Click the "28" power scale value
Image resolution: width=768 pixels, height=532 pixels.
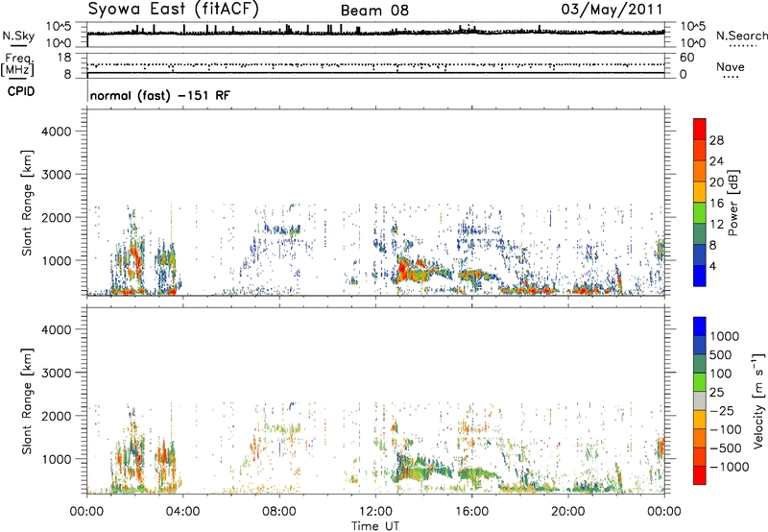[716, 140]
